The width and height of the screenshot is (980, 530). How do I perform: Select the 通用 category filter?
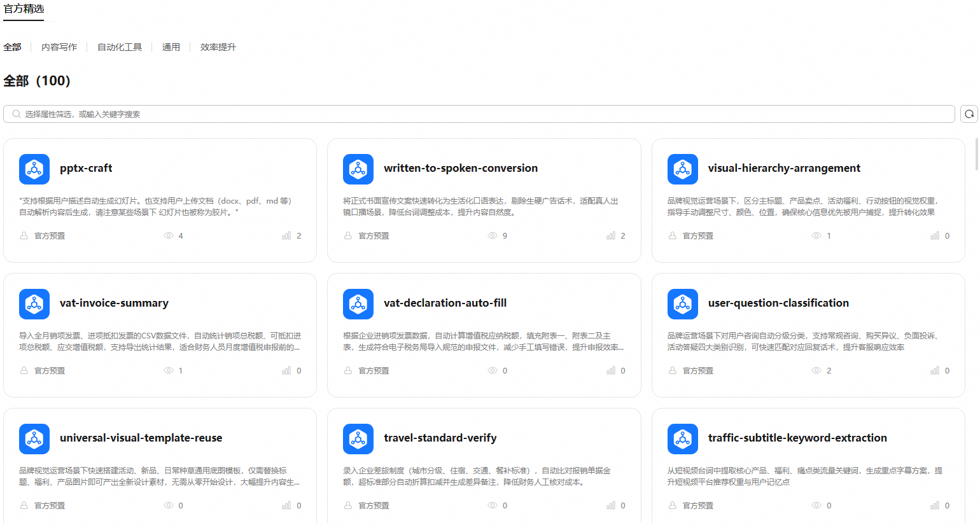[171, 47]
